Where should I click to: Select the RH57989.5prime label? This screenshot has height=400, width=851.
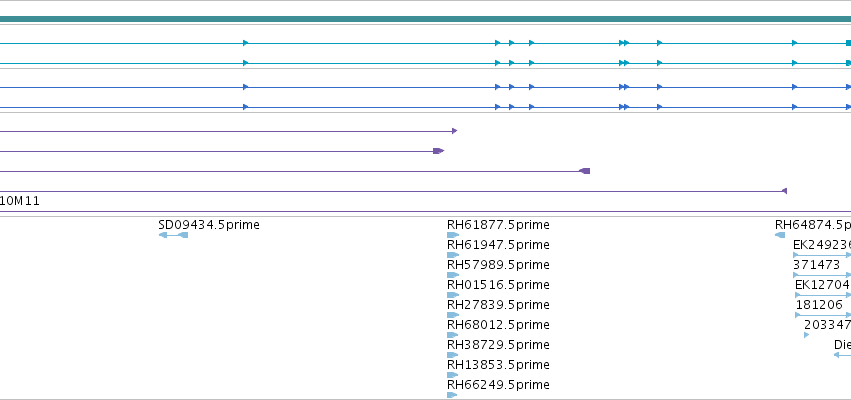pos(498,265)
